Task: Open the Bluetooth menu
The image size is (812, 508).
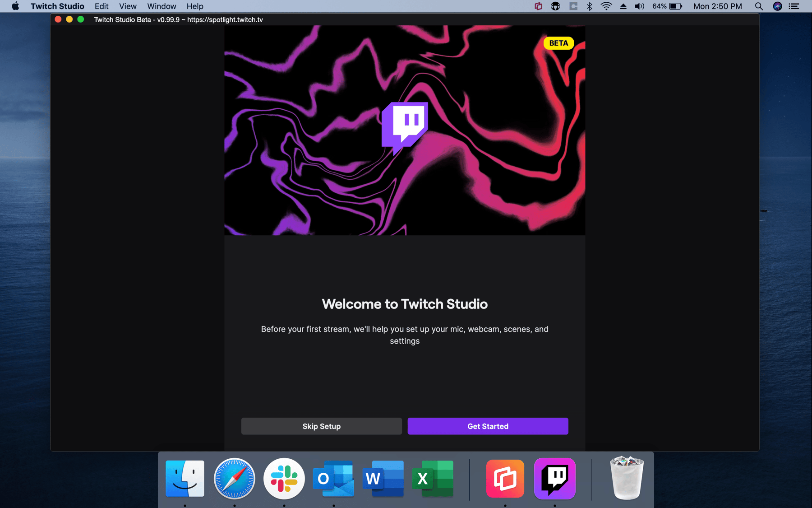Action: (589, 6)
